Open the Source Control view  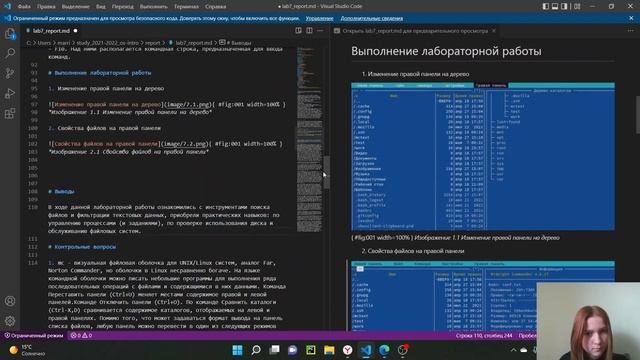(x=10, y=73)
